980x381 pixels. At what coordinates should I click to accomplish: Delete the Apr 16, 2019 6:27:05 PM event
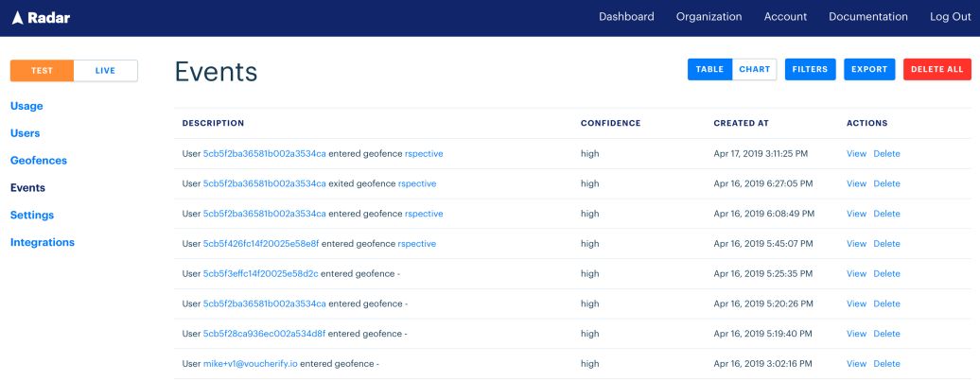coord(886,183)
